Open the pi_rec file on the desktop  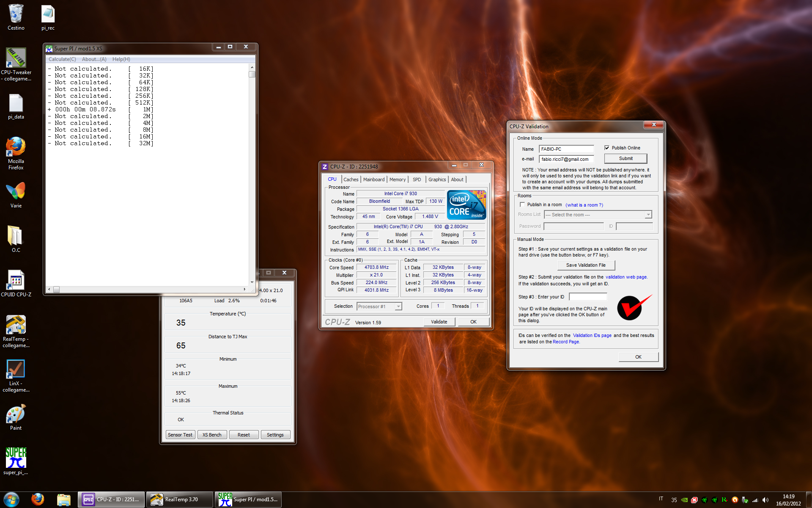tap(48, 17)
